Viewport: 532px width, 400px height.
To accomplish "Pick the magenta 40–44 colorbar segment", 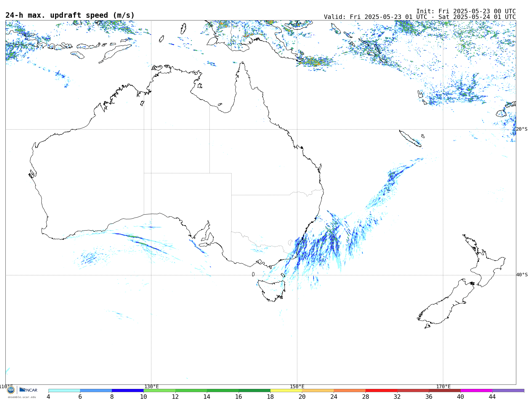I will click(476, 391).
